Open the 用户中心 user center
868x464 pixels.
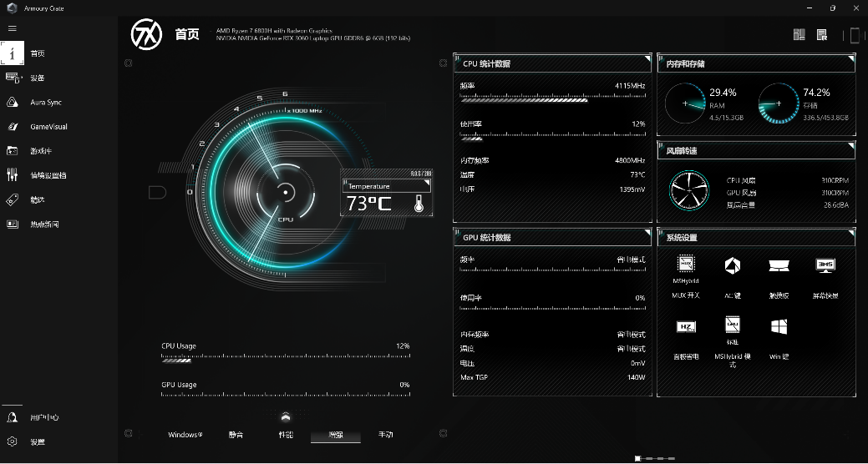click(43, 417)
